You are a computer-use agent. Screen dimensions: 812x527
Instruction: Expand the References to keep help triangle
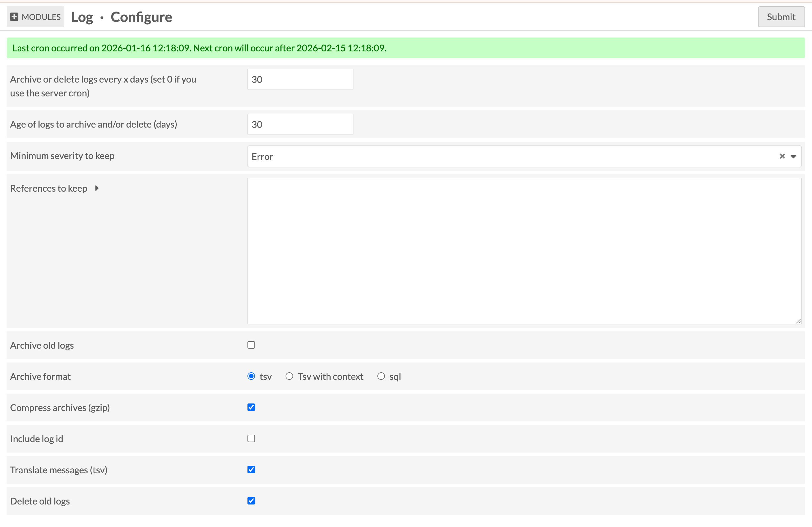click(x=97, y=188)
